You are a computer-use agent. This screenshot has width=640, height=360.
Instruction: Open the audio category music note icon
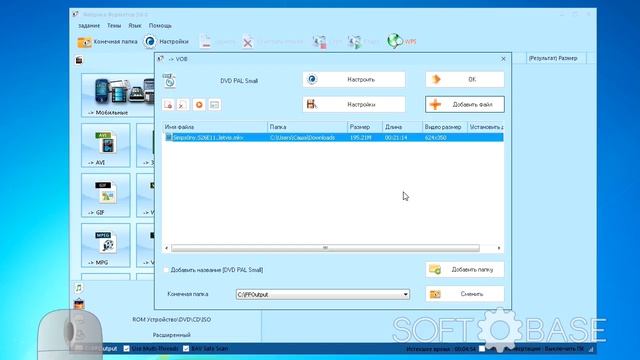(79, 288)
